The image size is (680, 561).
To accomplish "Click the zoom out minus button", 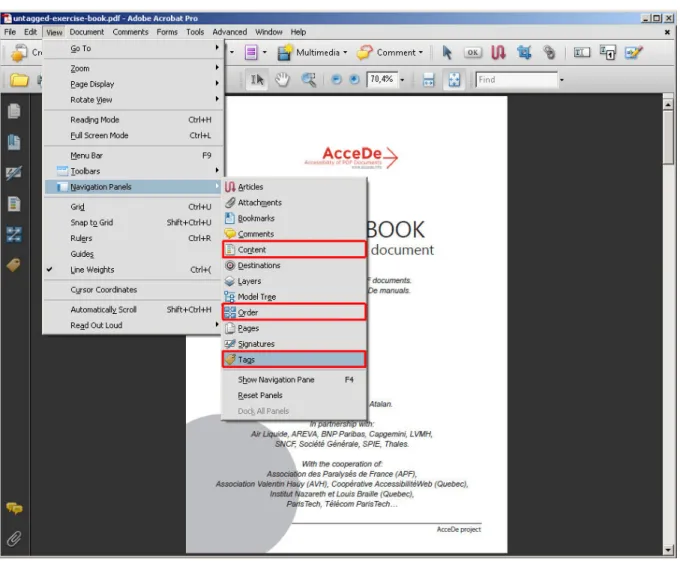I will [x=336, y=80].
